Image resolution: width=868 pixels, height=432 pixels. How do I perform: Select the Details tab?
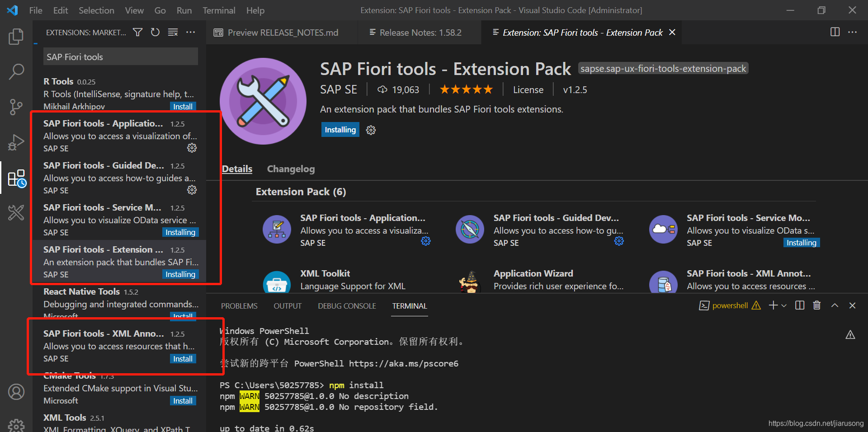pyautogui.click(x=237, y=169)
